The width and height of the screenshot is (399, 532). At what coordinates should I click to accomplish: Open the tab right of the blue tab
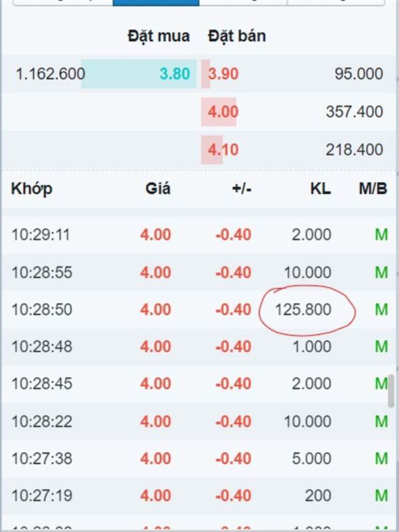(243, 3)
